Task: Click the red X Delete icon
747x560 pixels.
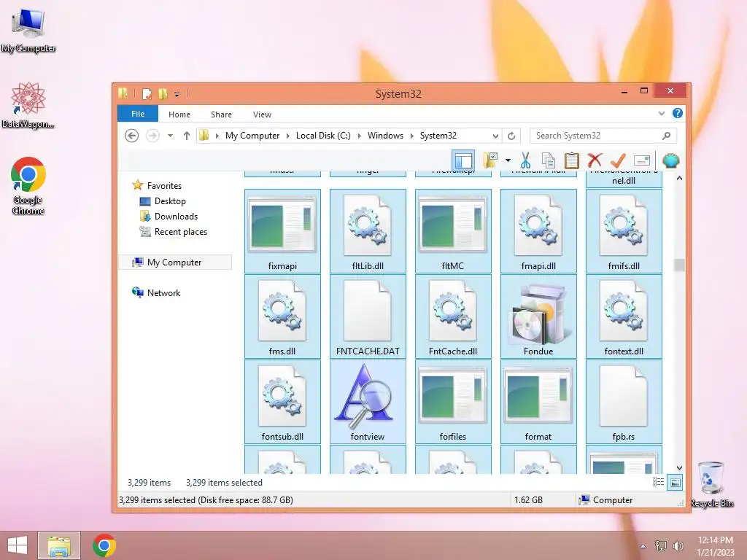Action: [595, 160]
